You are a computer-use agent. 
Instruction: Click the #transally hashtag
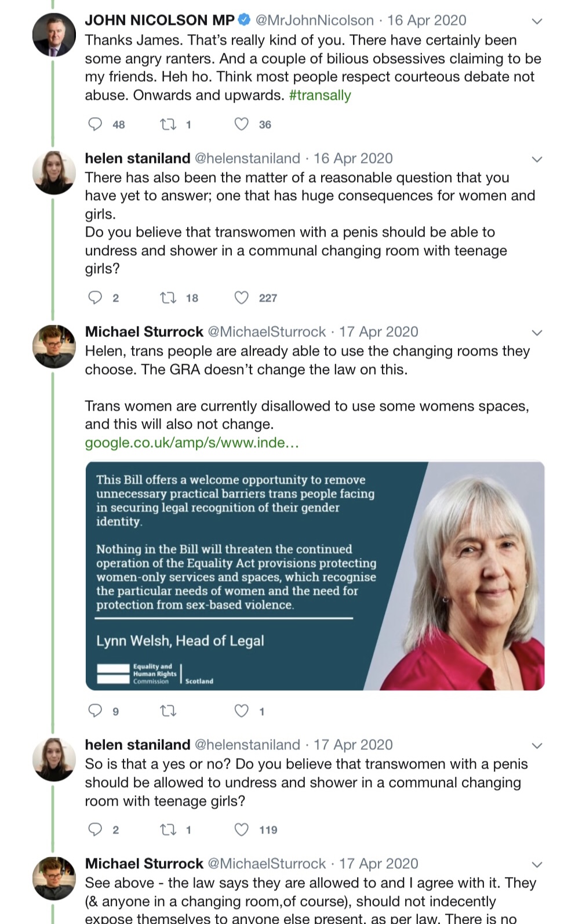click(320, 95)
